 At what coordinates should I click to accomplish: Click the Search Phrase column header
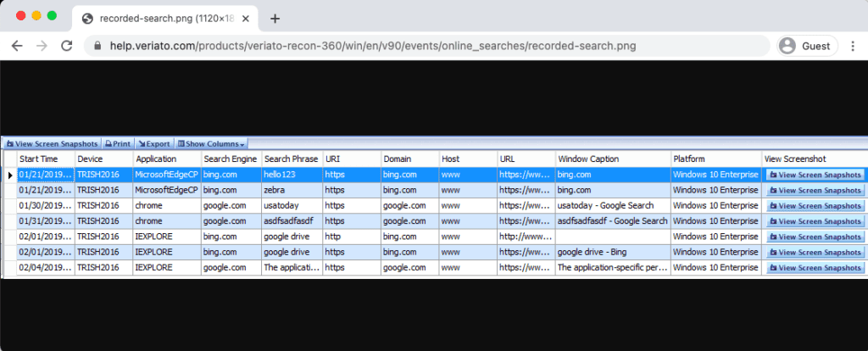(x=292, y=159)
